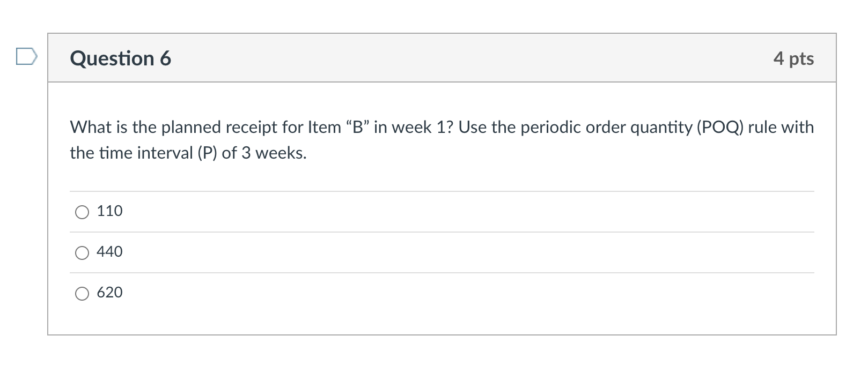
Task: Click the "620" answer label text
Action: 109,293
